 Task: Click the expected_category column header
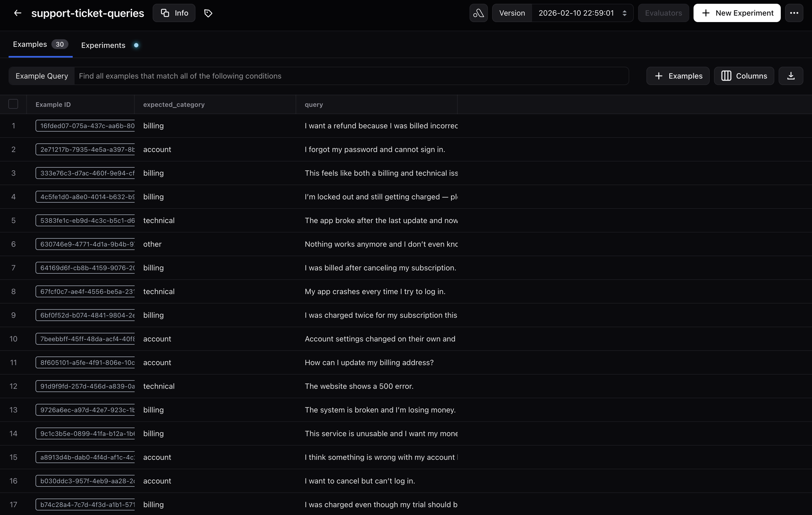click(174, 104)
